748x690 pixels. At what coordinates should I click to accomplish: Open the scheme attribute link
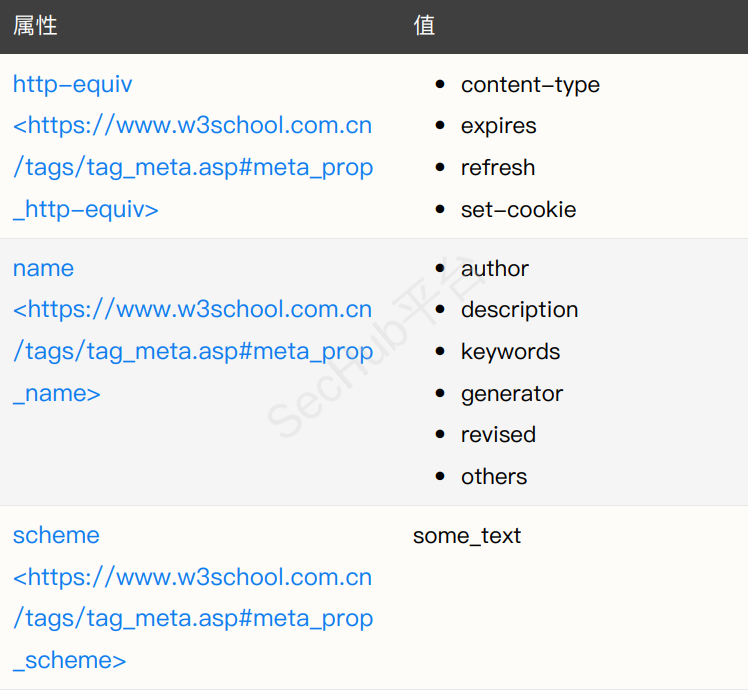(56, 535)
